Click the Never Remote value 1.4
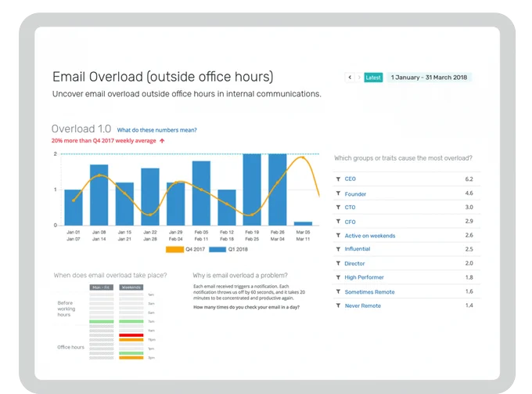This screenshot has width=532, height=394. click(469, 305)
